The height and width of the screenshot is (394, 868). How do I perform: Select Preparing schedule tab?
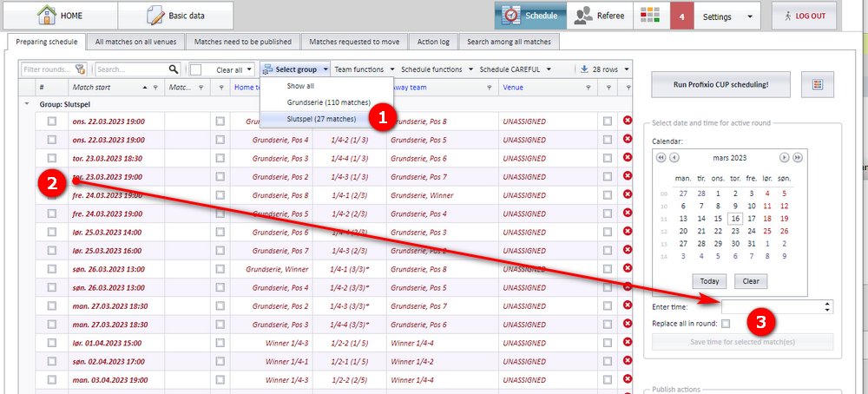click(x=46, y=42)
